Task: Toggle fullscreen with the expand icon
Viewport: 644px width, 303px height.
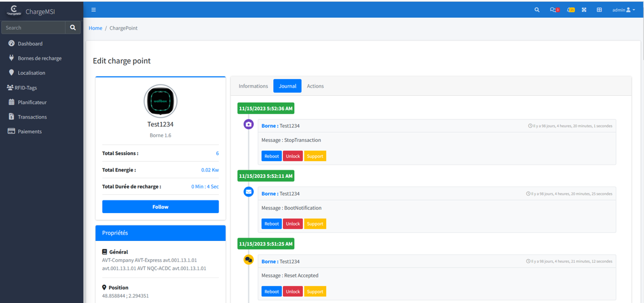Action: pos(584,10)
